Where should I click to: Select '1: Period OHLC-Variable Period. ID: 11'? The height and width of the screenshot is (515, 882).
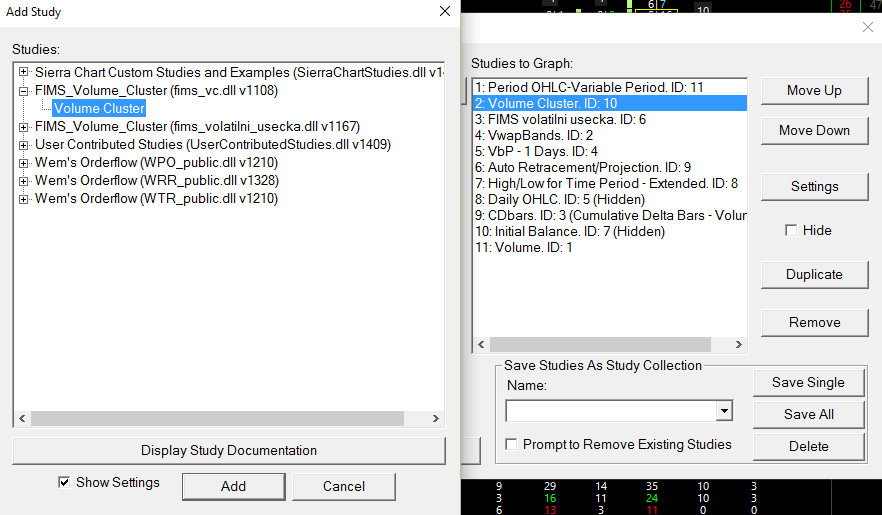point(610,87)
